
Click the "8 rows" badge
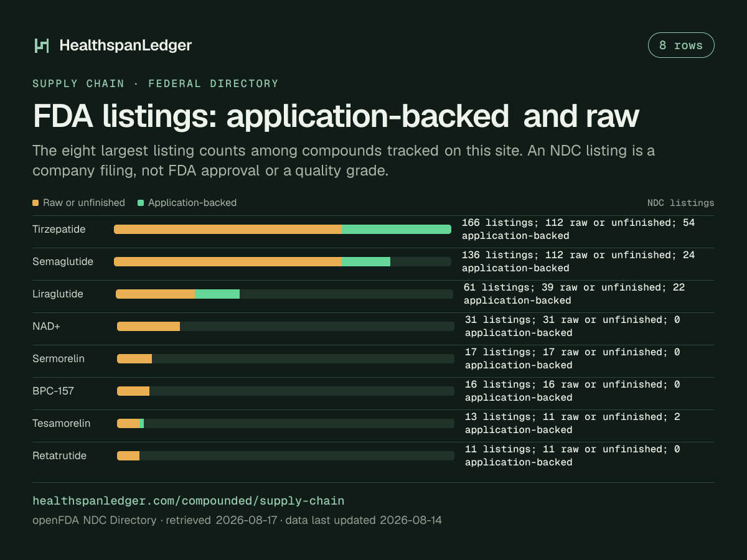pyautogui.click(x=681, y=45)
